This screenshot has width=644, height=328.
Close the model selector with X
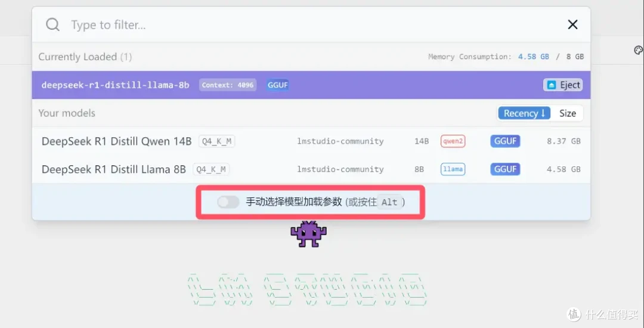[x=572, y=25]
